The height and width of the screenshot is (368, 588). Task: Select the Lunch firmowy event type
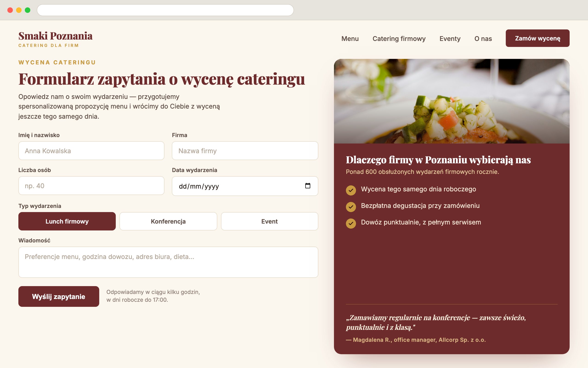(67, 221)
